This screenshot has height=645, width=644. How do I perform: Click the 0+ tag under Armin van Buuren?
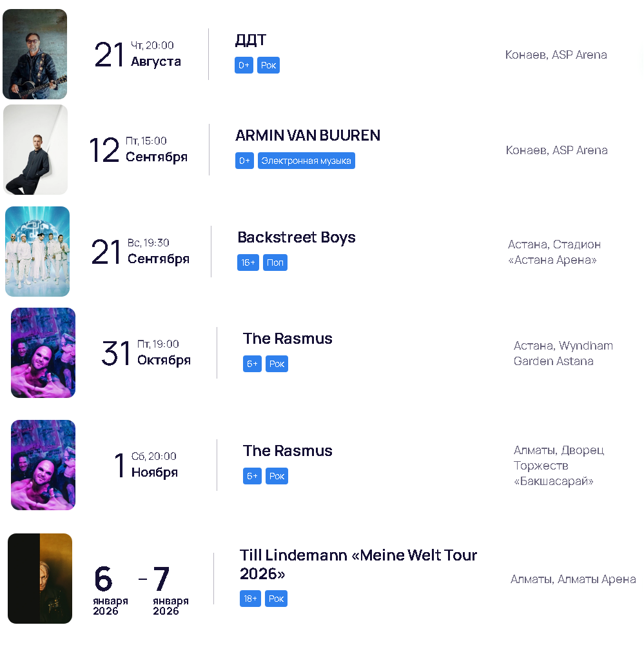click(244, 161)
